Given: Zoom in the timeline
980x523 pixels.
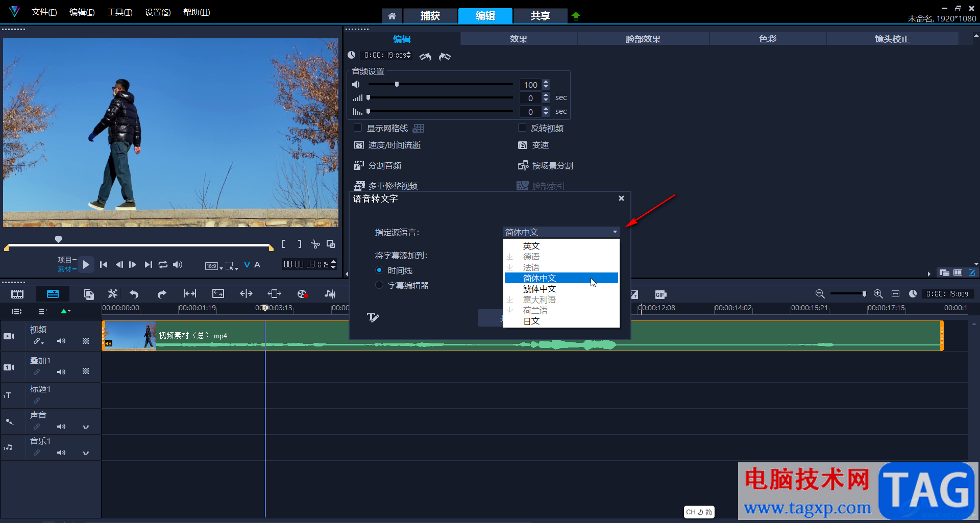Looking at the screenshot, I should pos(878,294).
